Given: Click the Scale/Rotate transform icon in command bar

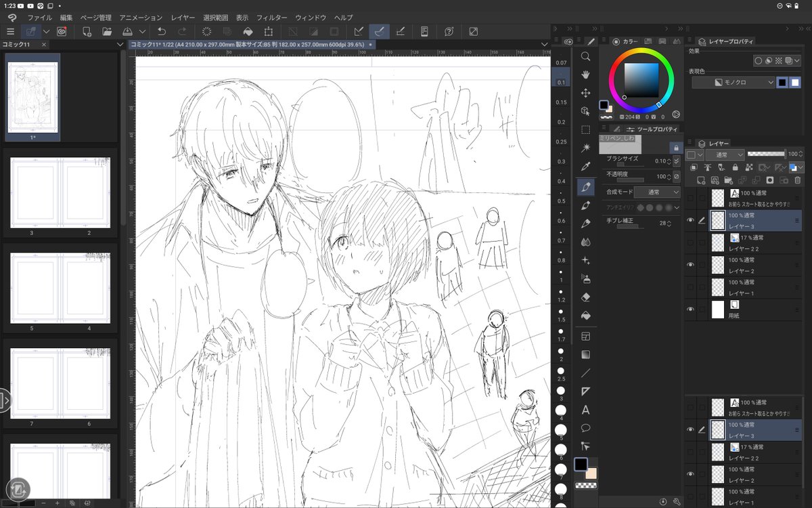Looking at the screenshot, I should [x=269, y=31].
